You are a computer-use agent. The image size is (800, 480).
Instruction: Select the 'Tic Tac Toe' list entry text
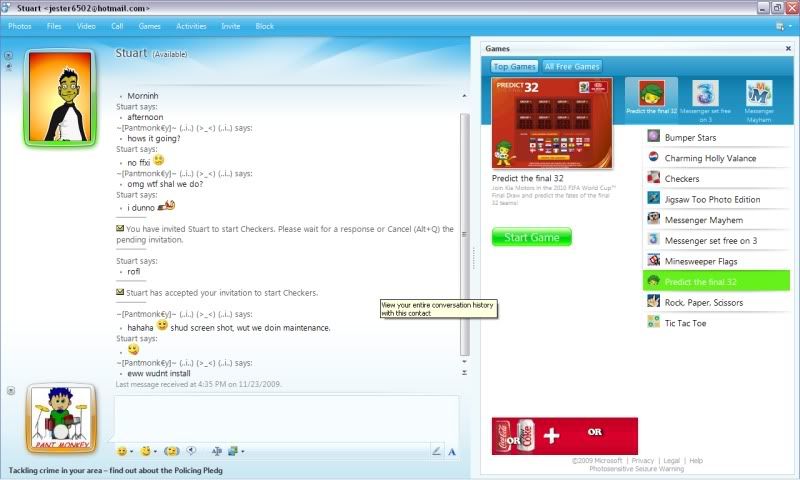tap(685, 323)
